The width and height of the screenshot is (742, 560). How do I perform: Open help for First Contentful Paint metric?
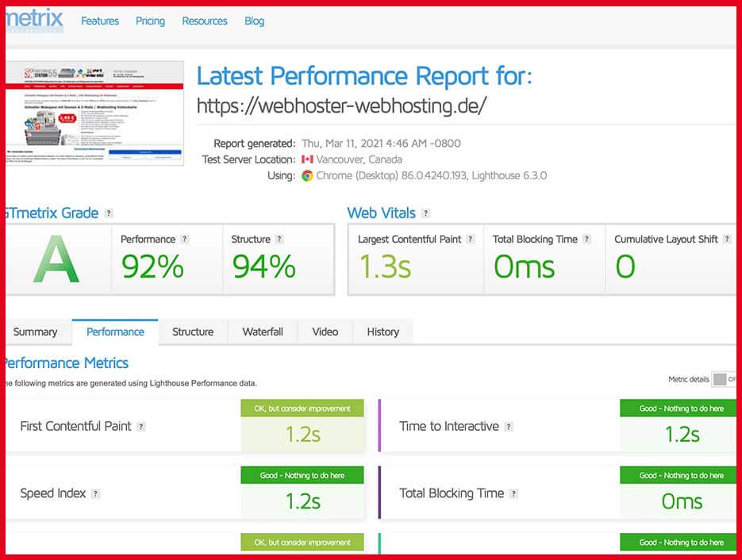pos(141,426)
